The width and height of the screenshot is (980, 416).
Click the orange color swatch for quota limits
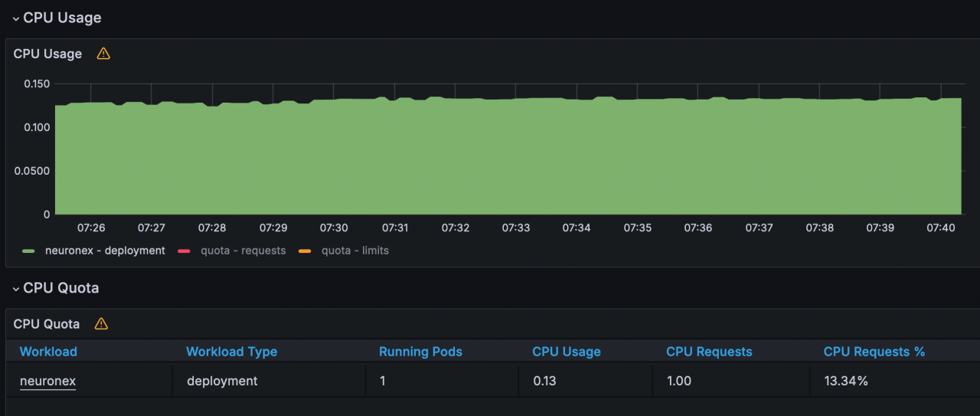click(305, 251)
